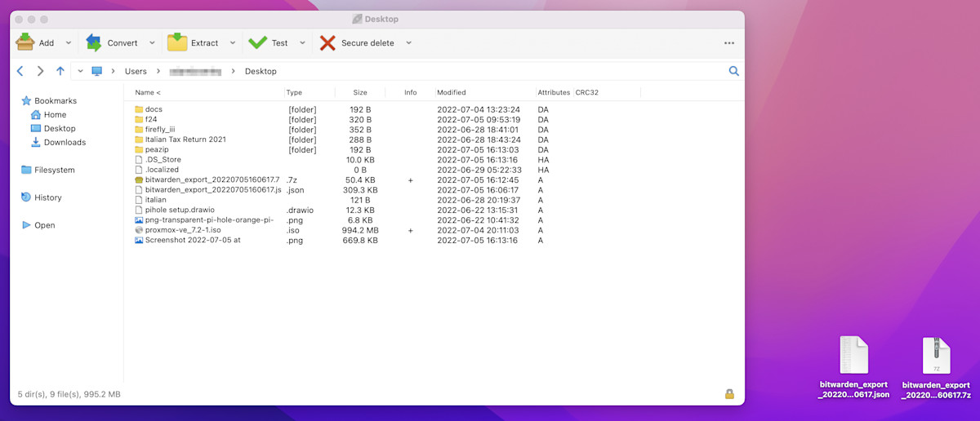Click the search magnifier icon
Screen dimensions: 980x421
point(733,71)
